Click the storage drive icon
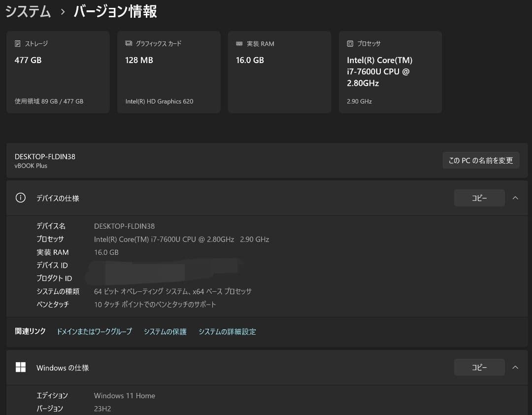532x415 pixels. pyautogui.click(x=18, y=43)
